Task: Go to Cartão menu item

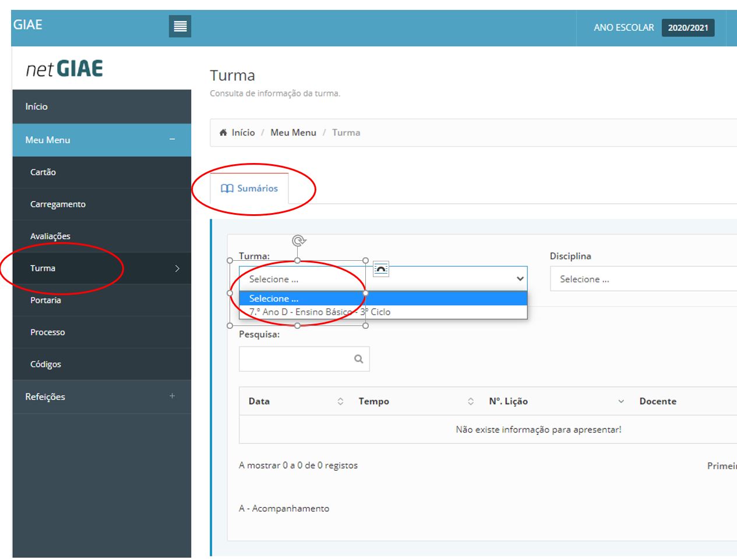Action: coord(43,172)
